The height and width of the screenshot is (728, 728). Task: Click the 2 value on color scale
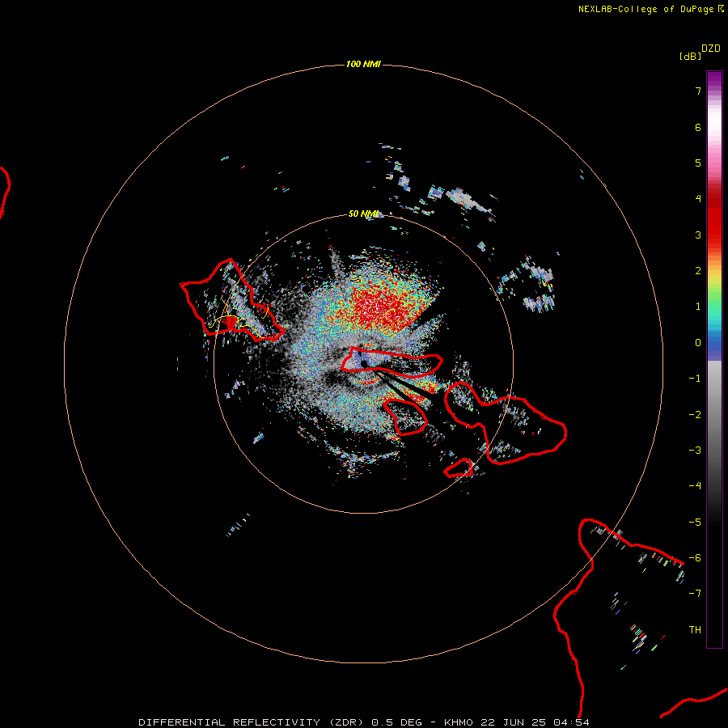click(698, 271)
